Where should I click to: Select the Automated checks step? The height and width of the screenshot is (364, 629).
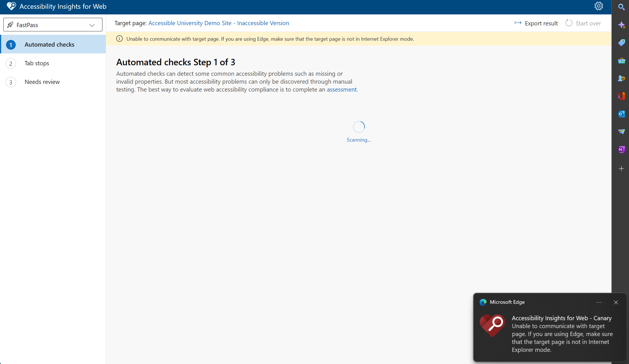49,45
